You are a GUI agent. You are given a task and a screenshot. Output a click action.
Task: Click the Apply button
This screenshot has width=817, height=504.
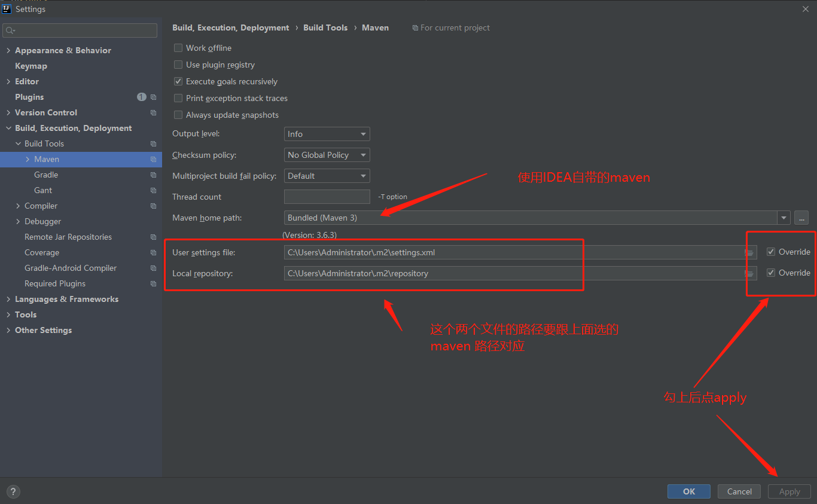point(789,491)
